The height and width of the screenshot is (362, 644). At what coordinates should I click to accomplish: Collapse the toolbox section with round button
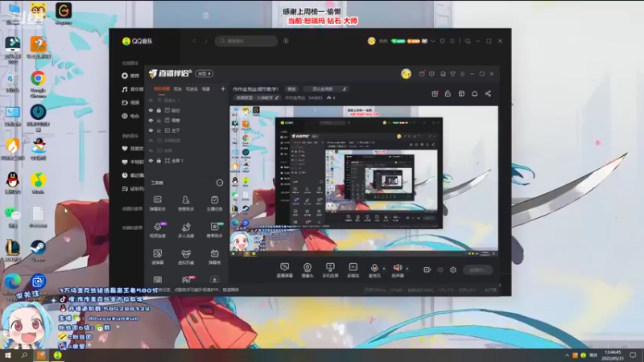[x=219, y=183]
